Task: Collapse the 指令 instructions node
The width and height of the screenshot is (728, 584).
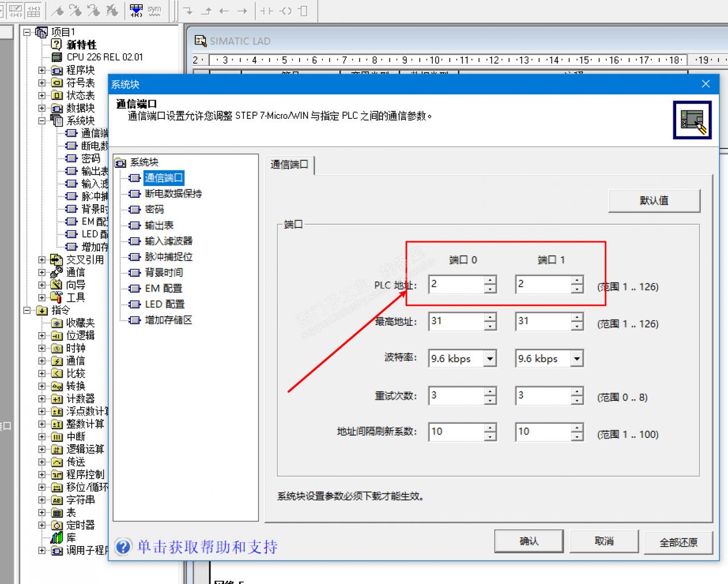Action: coord(27,310)
